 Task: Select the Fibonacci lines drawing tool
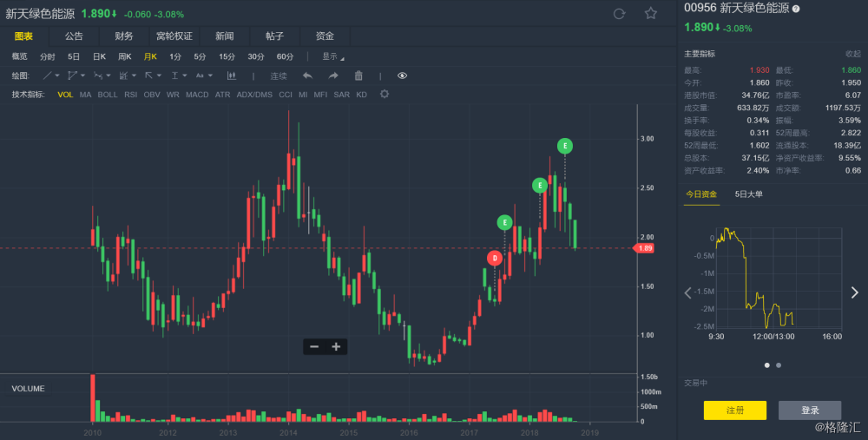pos(123,76)
